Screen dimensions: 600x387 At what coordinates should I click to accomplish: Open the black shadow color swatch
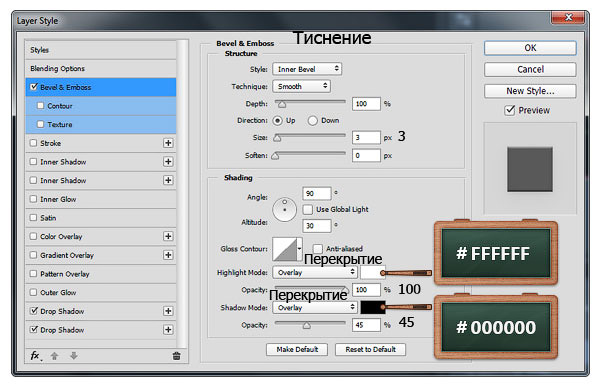pyautogui.click(x=372, y=307)
